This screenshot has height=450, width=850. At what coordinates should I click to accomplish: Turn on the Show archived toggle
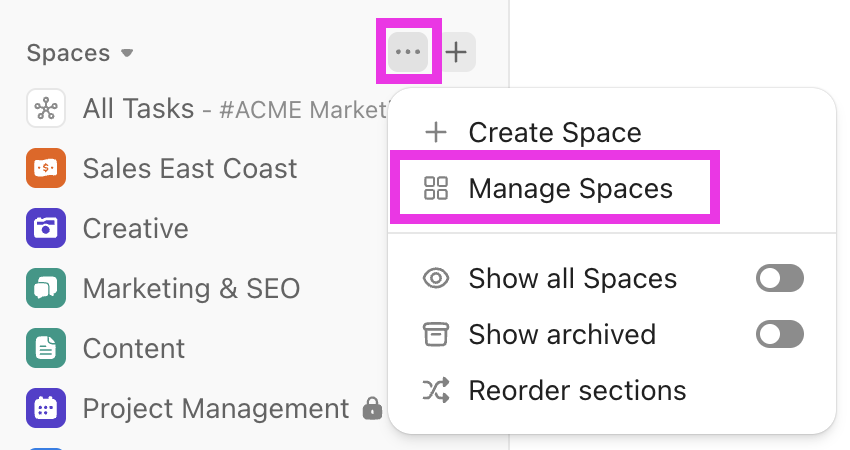(780, 334)
